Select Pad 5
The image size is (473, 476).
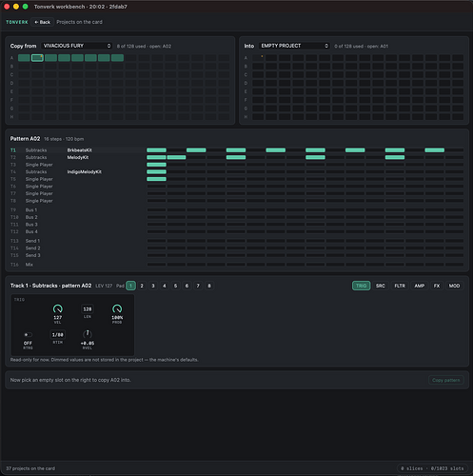pyautogui.click(x=175, y=286)
